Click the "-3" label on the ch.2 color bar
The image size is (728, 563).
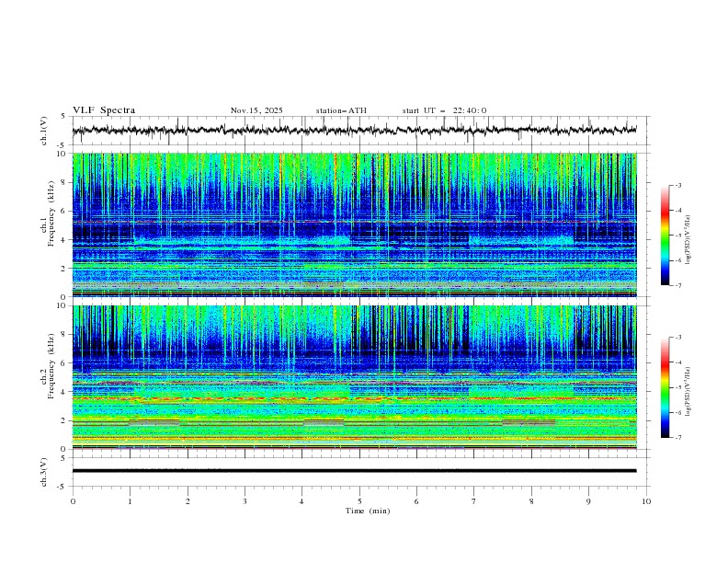(678, 338)
